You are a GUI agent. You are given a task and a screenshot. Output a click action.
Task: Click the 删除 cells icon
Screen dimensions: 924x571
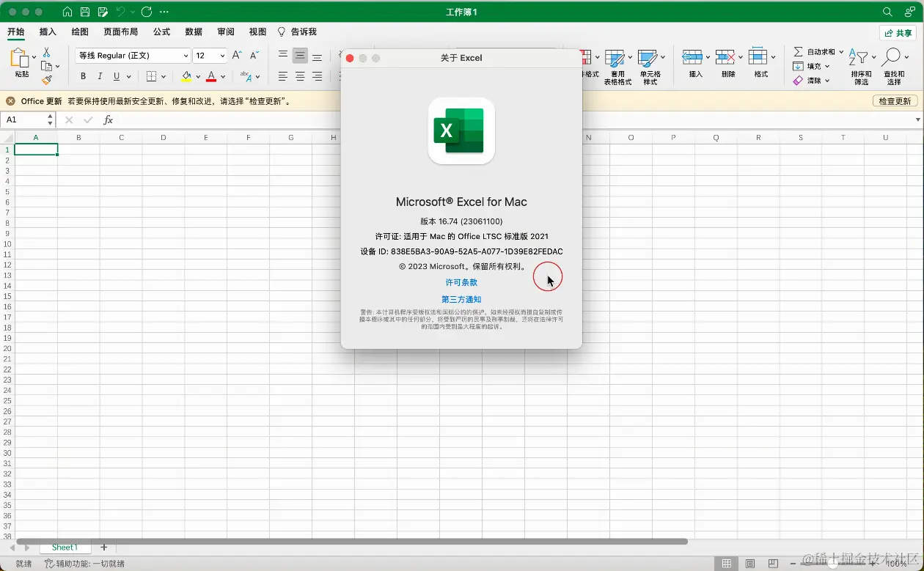pyautogui.click(x=725, y=57)
